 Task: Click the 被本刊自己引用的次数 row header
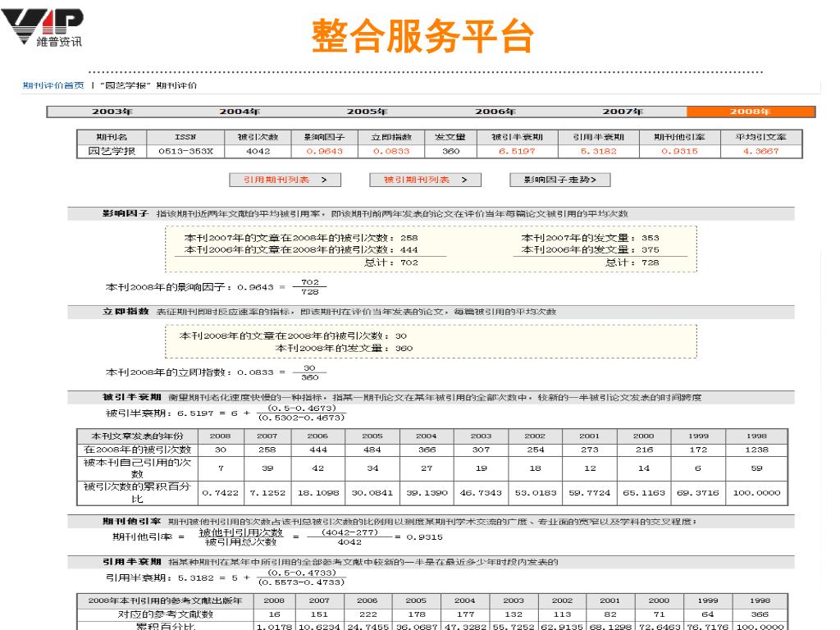[137, 468]
